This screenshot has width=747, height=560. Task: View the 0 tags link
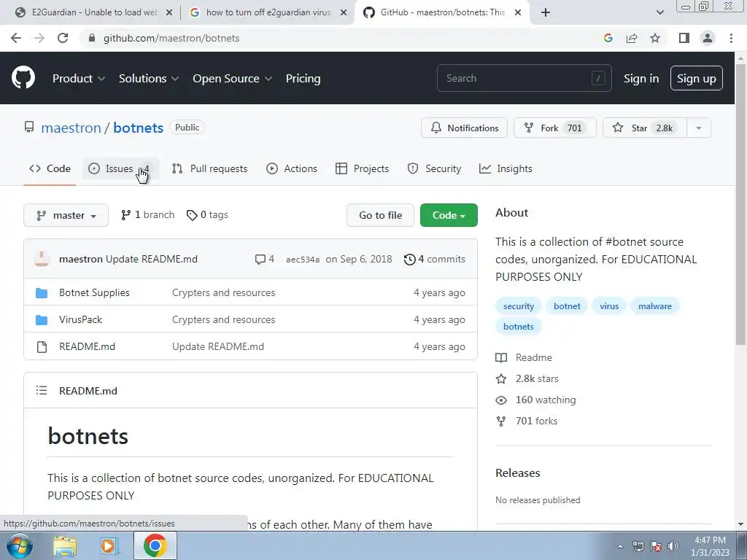(207, 215)
